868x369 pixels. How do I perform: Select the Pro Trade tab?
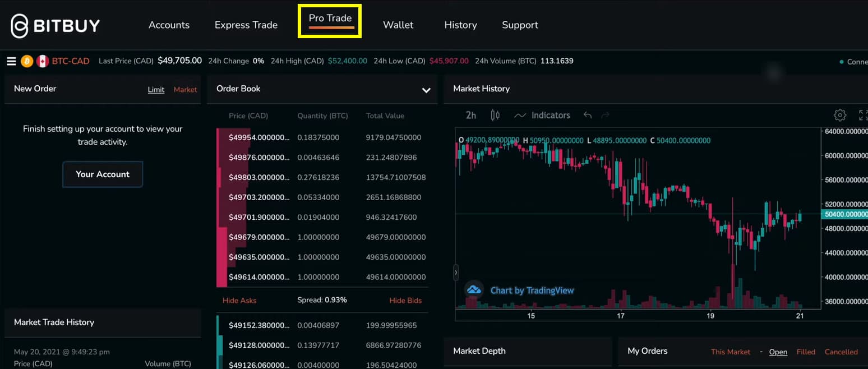pos(330,19)
